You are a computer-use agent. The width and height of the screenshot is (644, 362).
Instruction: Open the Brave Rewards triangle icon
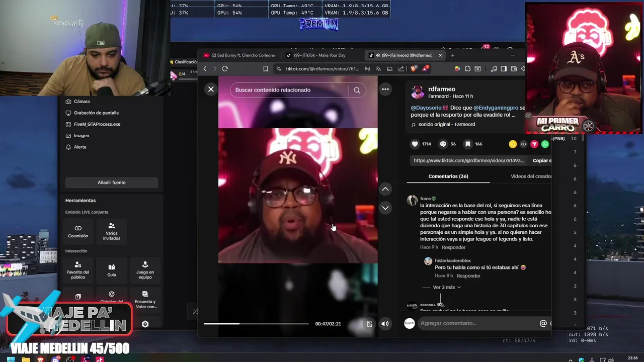coord(426,68)
